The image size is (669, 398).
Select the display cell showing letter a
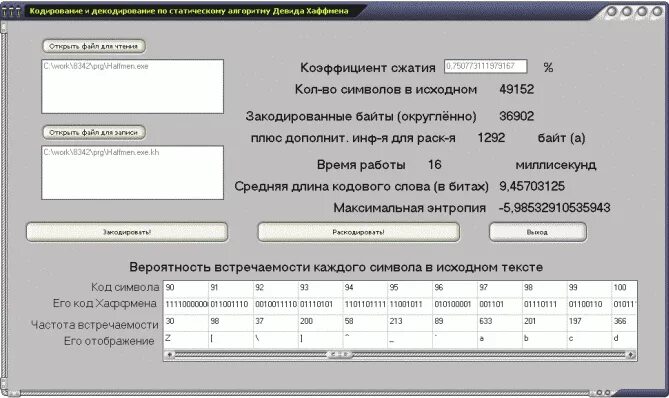500,339
